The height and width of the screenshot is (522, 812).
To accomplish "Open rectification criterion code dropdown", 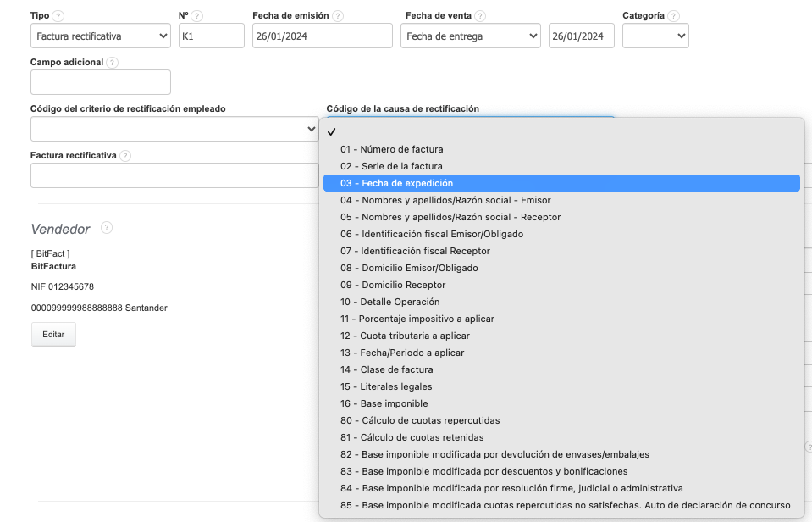I will click(x=174, y=129).
